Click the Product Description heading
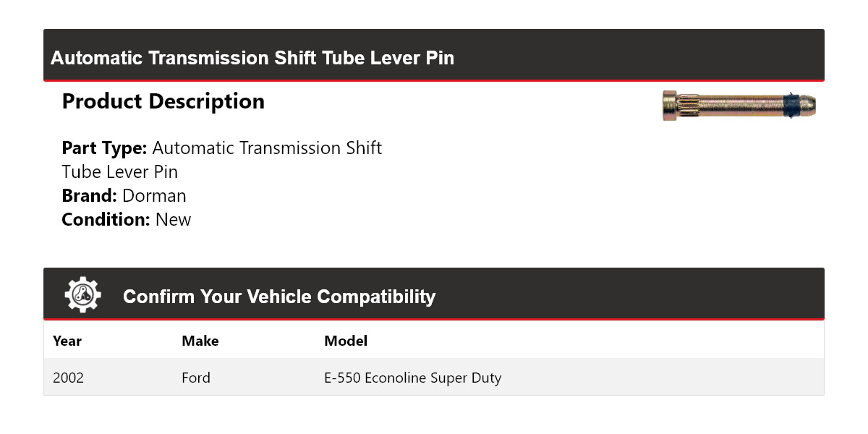 (x=163, y=101)
